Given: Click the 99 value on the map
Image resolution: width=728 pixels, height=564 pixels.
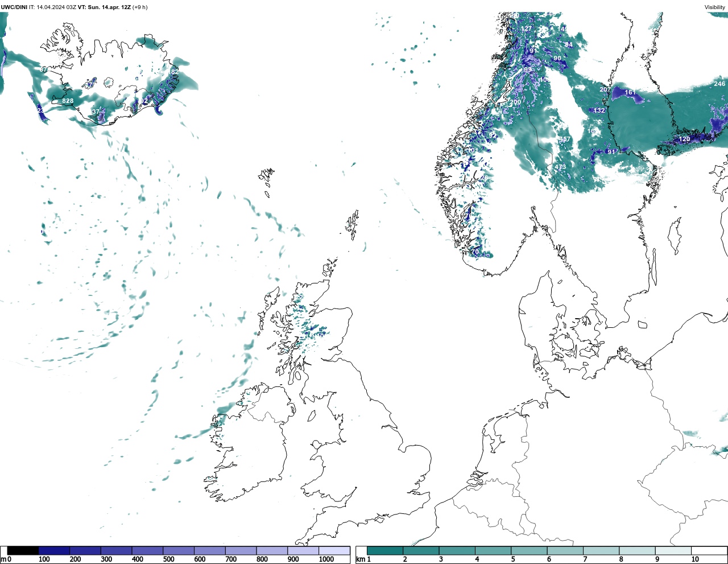Looking at the screenshot, I should click(x=528, y=70).
